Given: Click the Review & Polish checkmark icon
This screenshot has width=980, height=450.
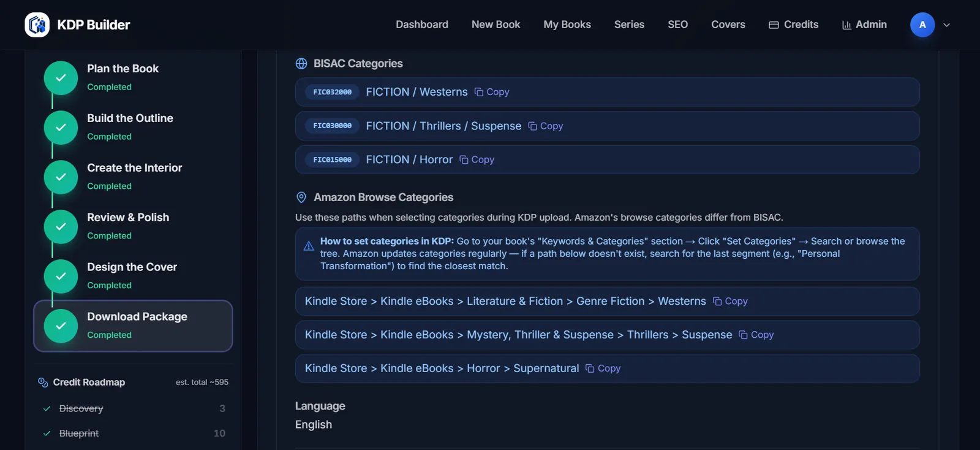Looking at the screenshot, I should (61, 227).
